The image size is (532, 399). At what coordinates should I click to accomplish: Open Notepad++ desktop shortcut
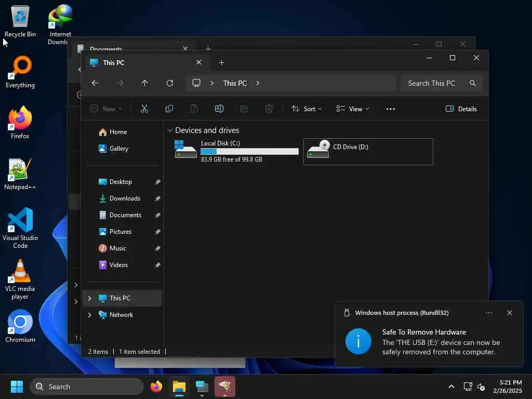pos(20,174)
